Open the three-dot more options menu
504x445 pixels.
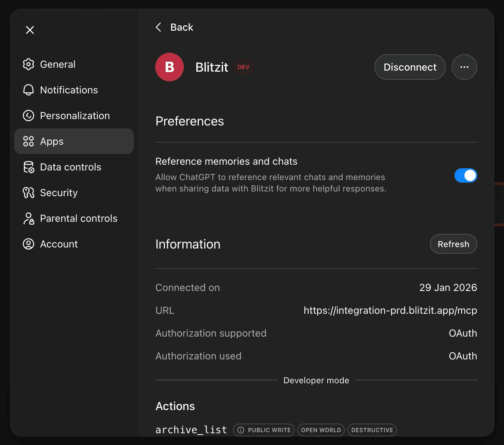pos(464,67)
